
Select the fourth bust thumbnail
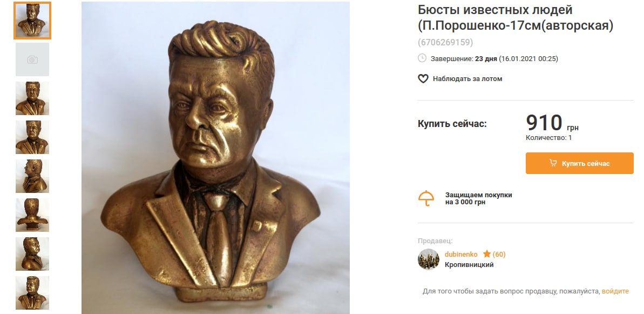(32, 137)
